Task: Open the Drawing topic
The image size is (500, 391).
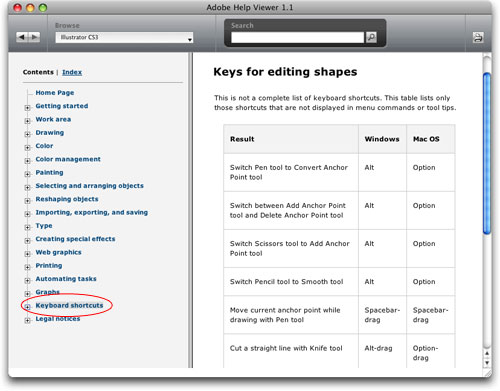Action: (x=49, y=133)
